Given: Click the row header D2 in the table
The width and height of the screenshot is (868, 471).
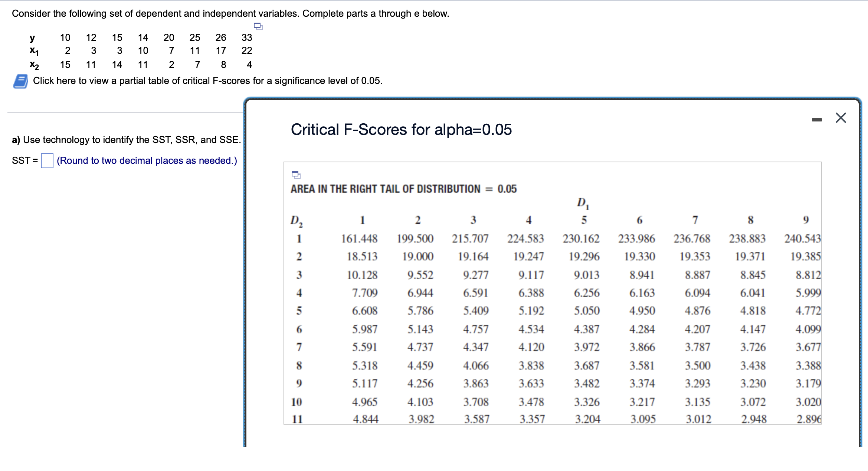Looking at the screenshot, I should click(x=297, y=221).
